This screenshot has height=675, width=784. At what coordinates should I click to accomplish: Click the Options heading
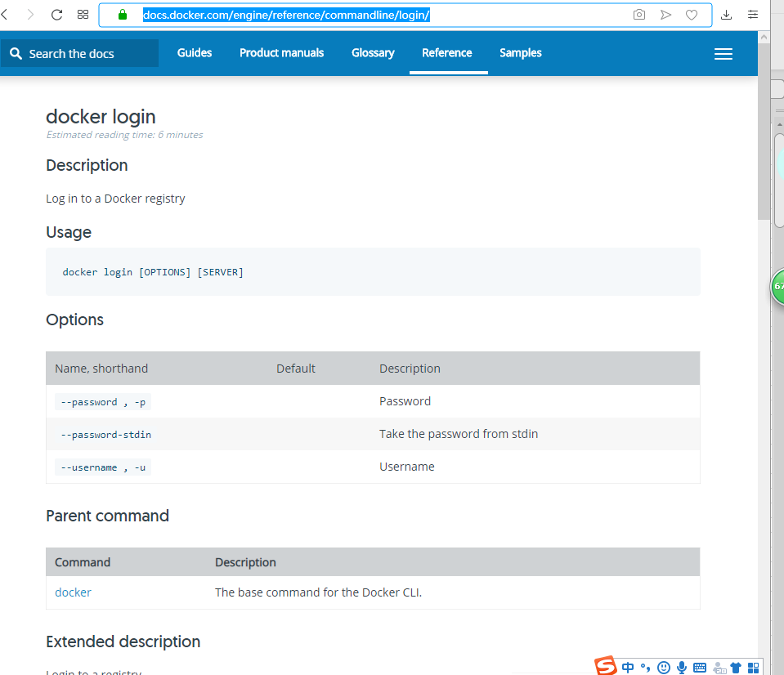(75, 320)
